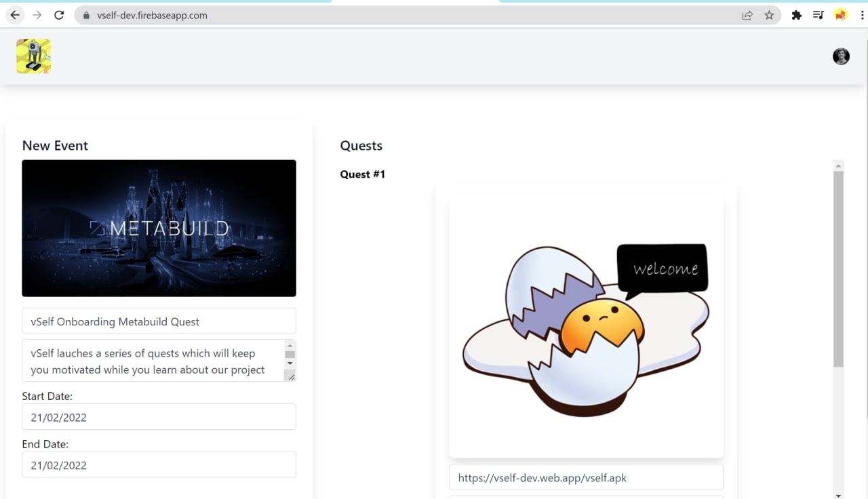Image resolution: width=868 pixels, height=499 pixels.
Task: Click description scrollbar down arrow
Action: pyautogui.click(x=290, y=363)
